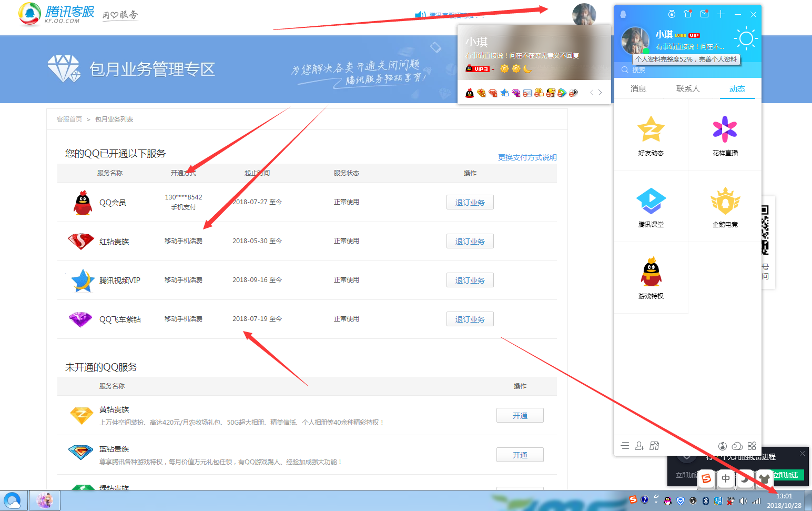Open 游戏特权 penguin icon
Image resolution: width=812 pixels, height=511 pixels.
tap(651, 272)
